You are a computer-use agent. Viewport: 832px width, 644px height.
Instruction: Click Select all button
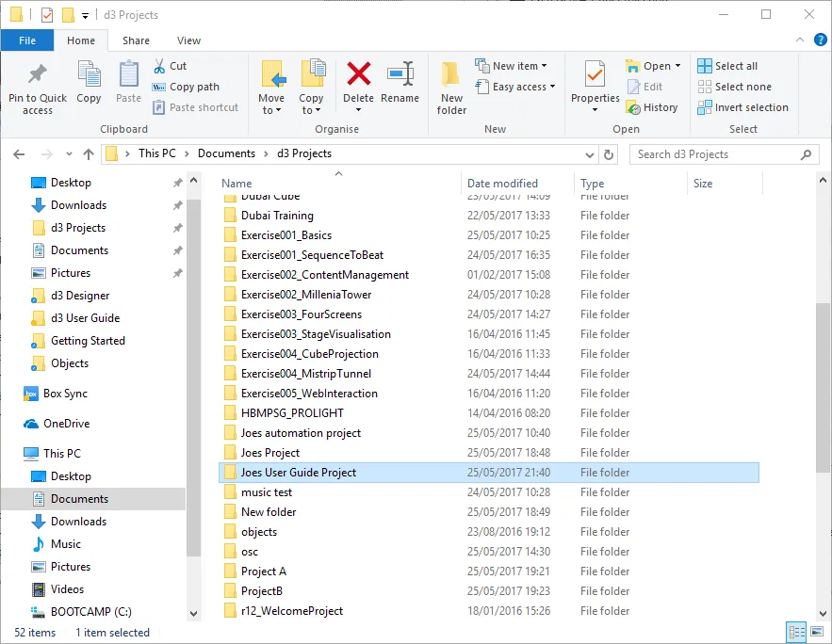[727, 66]
